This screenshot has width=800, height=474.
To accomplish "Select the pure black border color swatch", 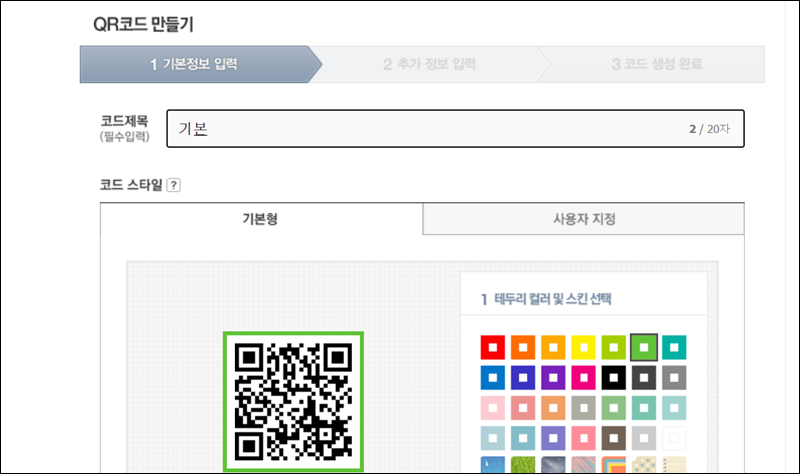I will (613, 378).
